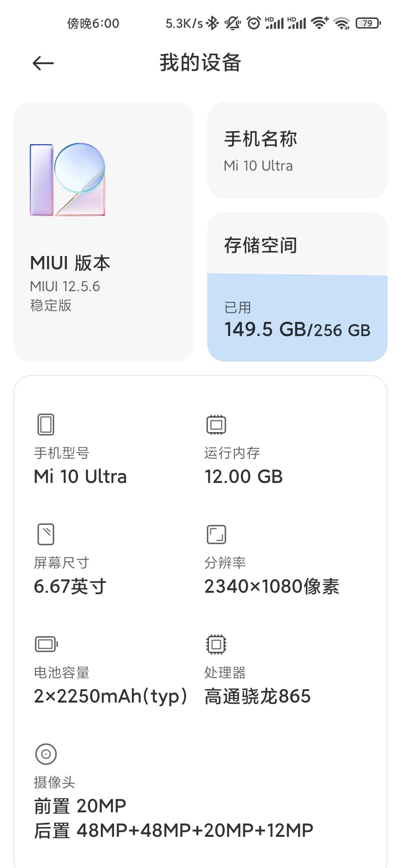Tap the alarm clock status icon
This screenshot has width=401, height=868.
[x=254, y=23]
